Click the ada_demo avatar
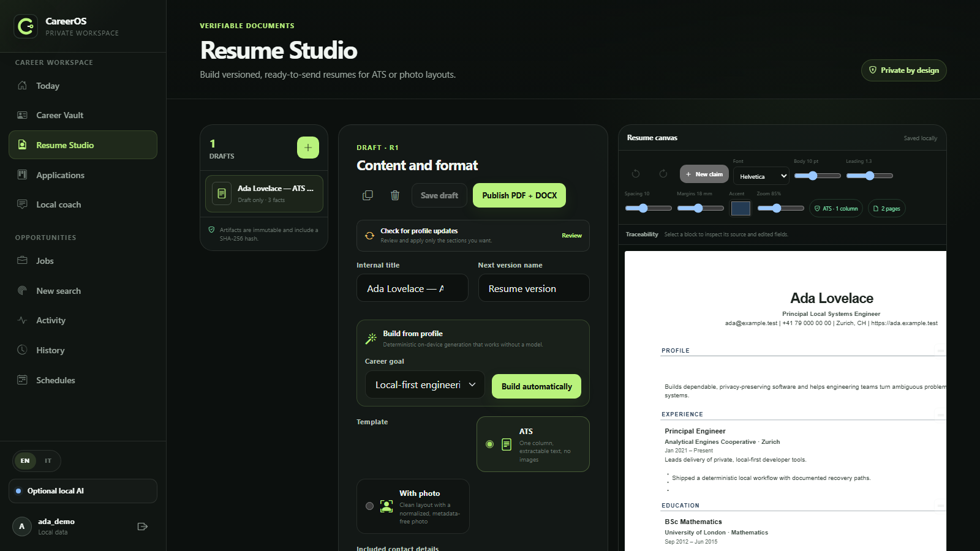Image resolution: width=980 pixels, height=551 pixels. [22, 527]
